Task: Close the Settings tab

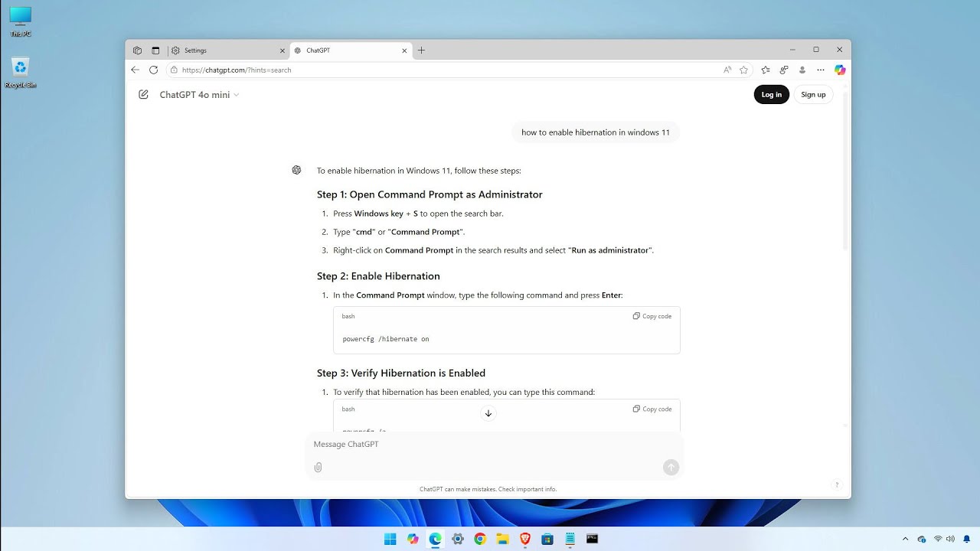Action: pyautogui.click(x=283, y=51)
